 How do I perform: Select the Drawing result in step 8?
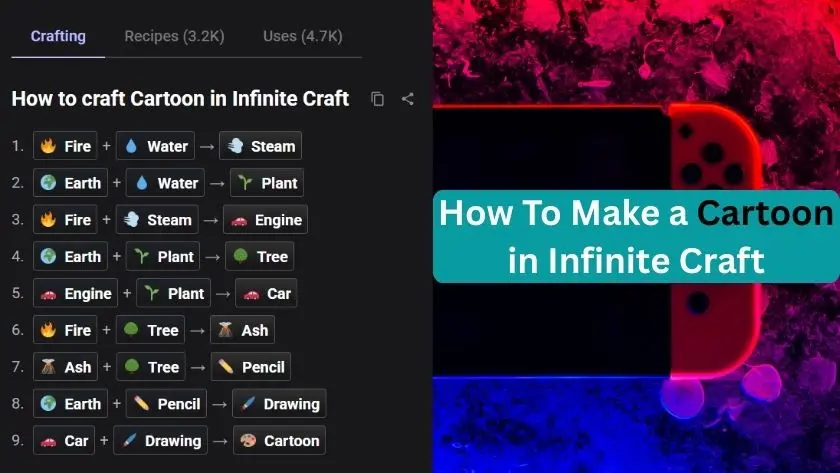279,403
